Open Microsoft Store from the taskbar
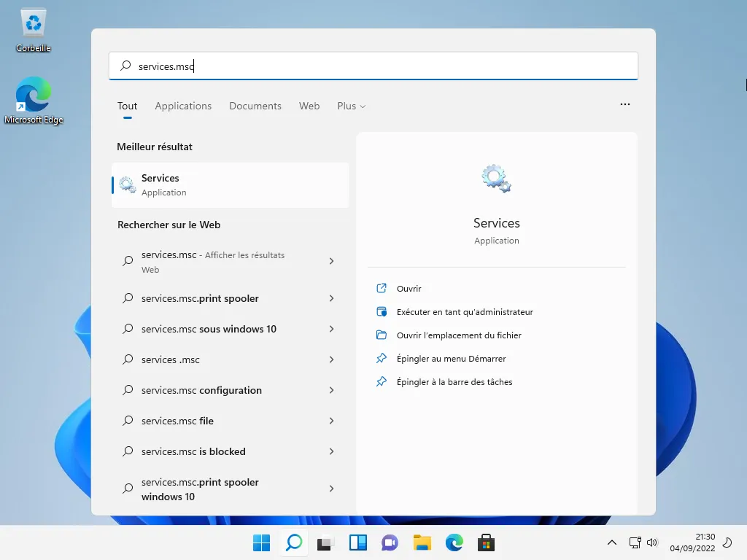 486,542
